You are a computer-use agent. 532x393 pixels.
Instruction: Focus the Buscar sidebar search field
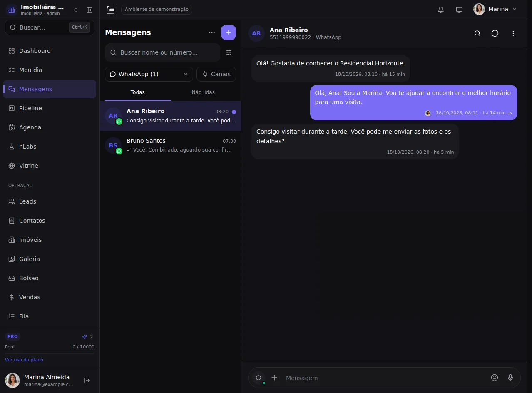(50, 27)
